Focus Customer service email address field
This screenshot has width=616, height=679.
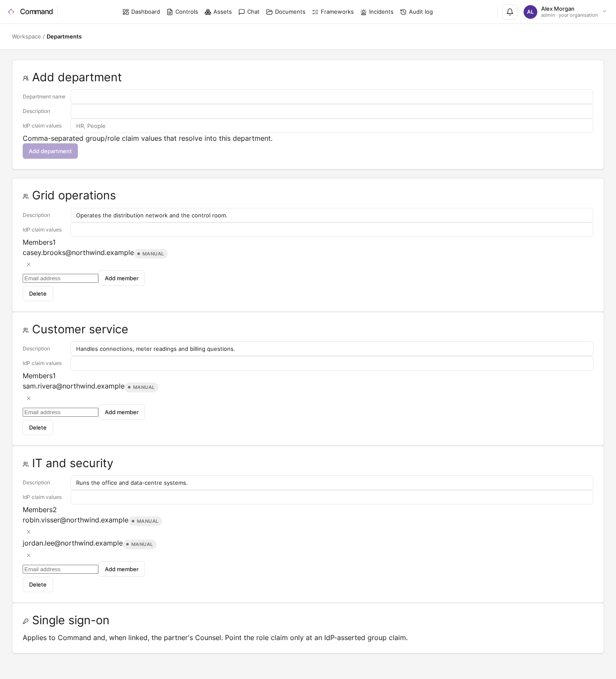[60, 412]
